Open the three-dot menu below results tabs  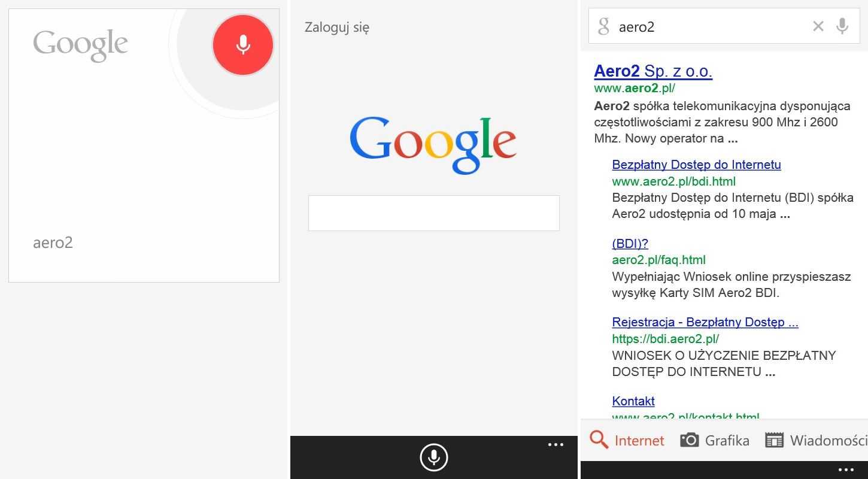point(846,469)
